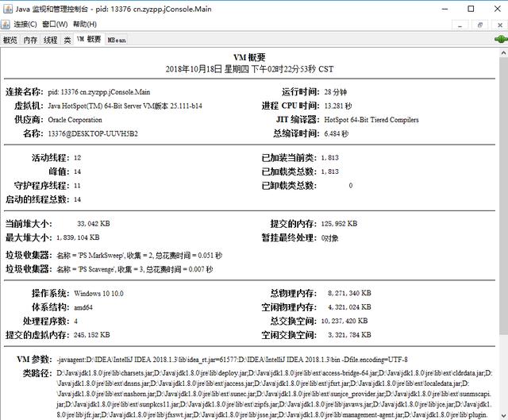Switch to the 类 tab

67,40
